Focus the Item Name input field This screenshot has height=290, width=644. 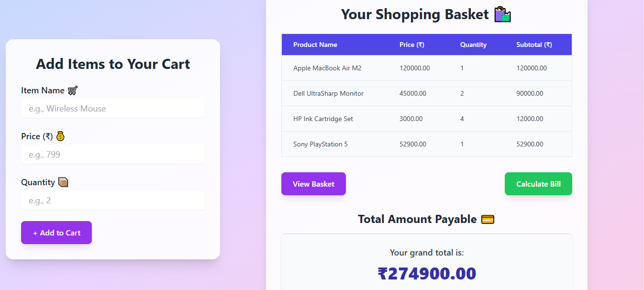point(113,109)
